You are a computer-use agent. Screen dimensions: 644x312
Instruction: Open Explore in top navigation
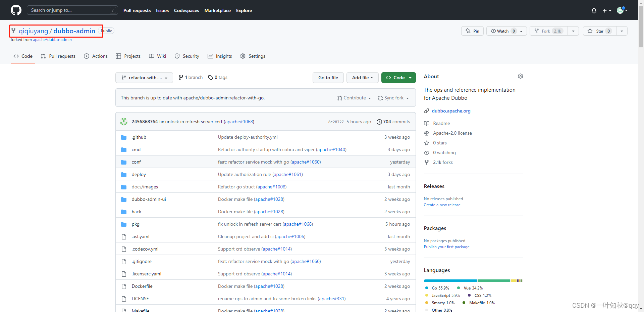coord(244,10)
